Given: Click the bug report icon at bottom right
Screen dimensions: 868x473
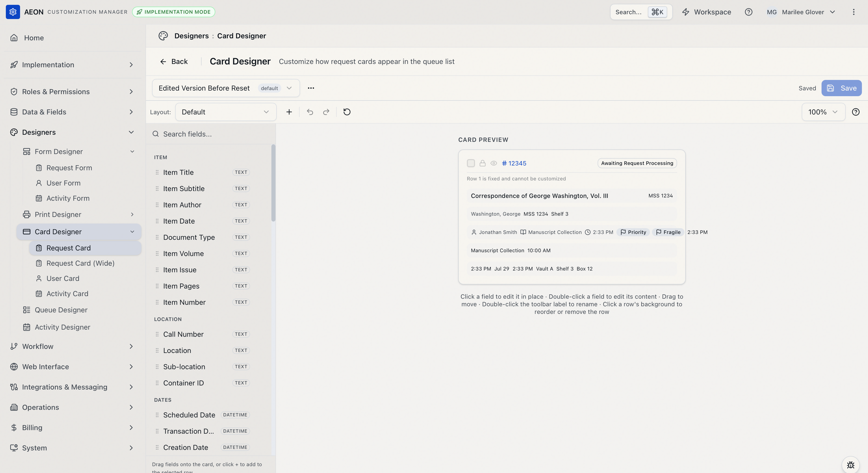Looking at the screenshot, I should [850, 465].
